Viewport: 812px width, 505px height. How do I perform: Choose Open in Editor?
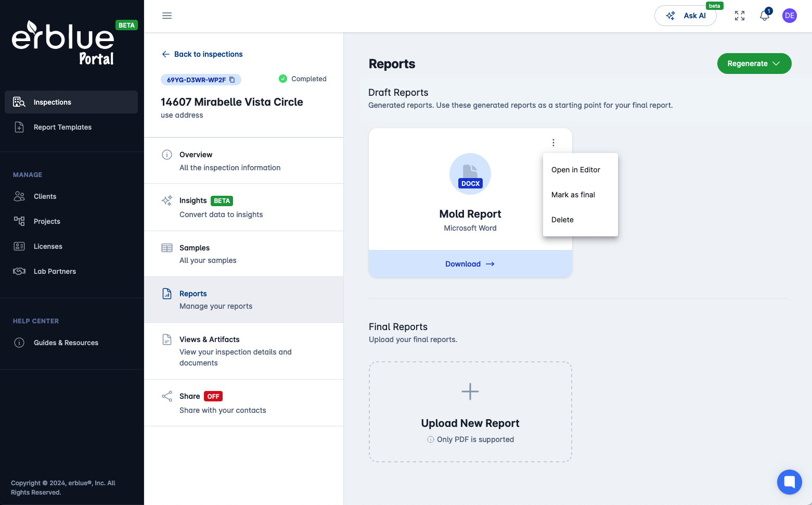pos(581,170)
